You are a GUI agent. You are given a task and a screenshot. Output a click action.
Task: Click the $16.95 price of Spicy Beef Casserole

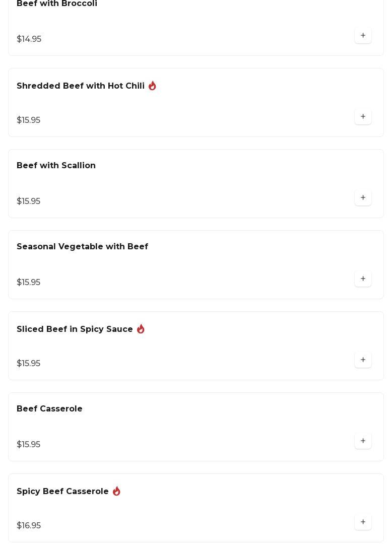29,526
